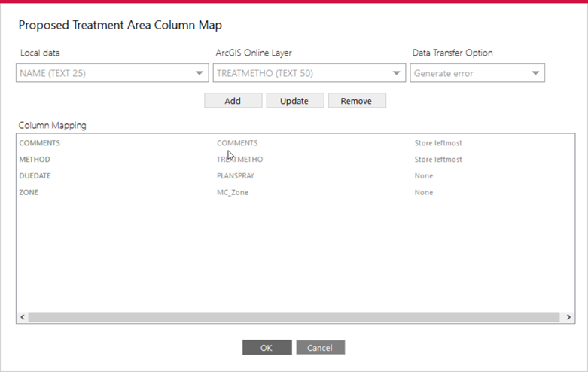Confirm with the OK button
Image resolution: width=588 pixels, height=372 pixels.
click(267, 348)
